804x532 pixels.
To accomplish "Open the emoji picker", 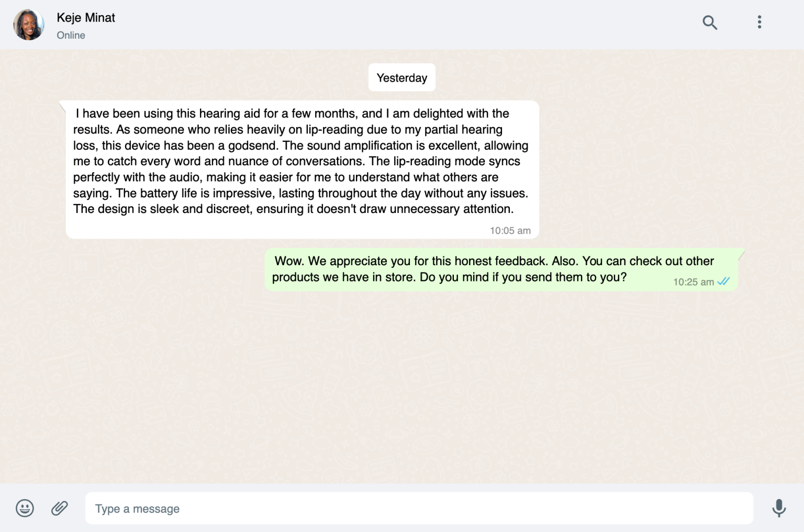I will tap(25, 508).
